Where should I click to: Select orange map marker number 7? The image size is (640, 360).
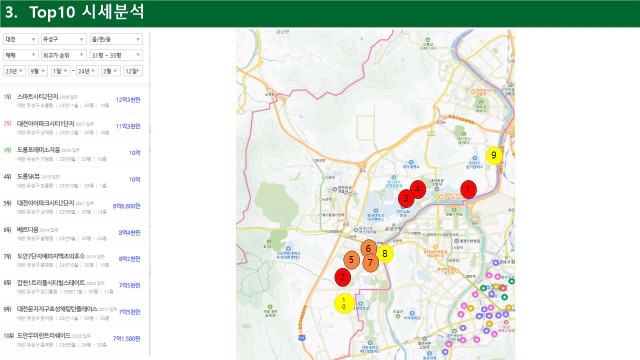point(371,262)
